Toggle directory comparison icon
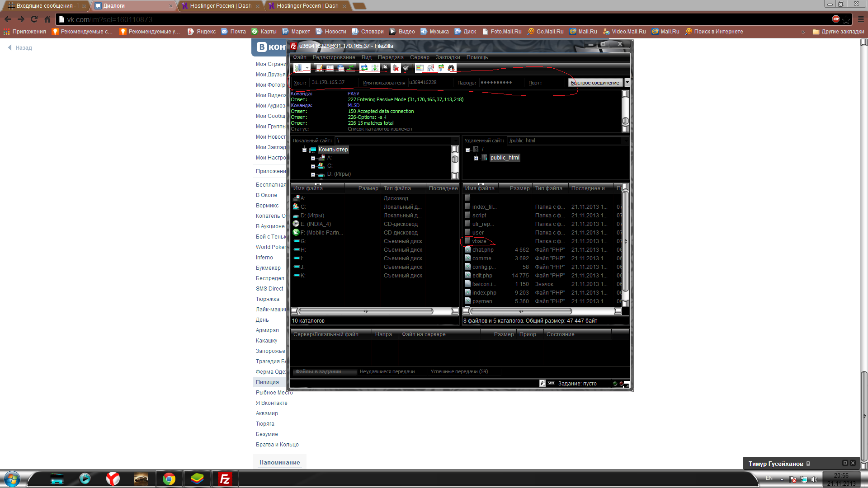 pos(431,68)
